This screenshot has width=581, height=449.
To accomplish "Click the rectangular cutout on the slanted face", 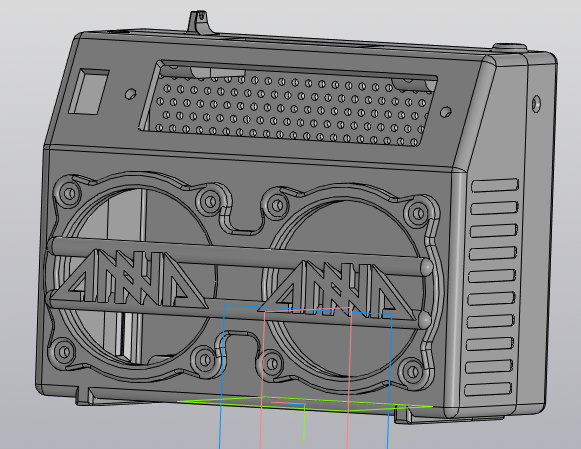I will click(89, 91).
